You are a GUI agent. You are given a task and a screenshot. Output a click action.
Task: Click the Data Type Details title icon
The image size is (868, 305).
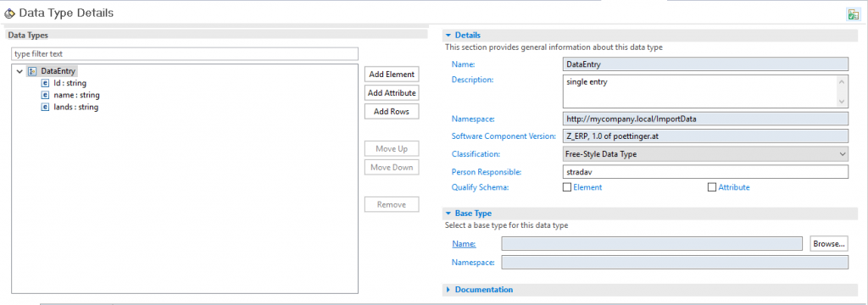(x=9, y=14)
